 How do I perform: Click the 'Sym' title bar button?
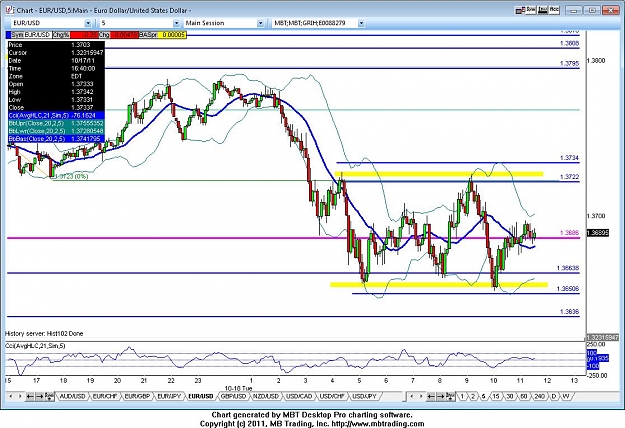tap(531, 10)
